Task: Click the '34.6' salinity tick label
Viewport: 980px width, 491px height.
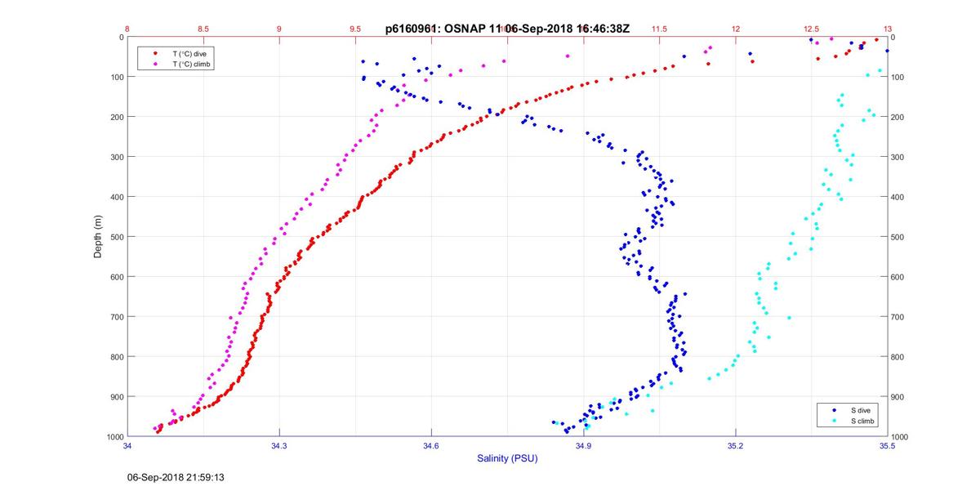Action: click(x=431, y=446)
